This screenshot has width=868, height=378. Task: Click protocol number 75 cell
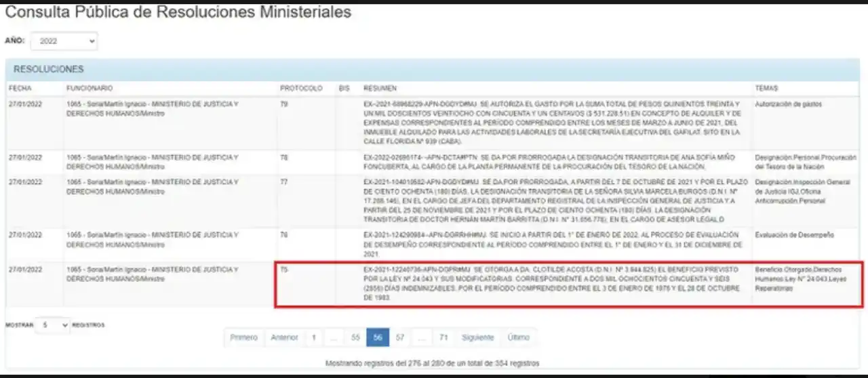(x=306, y=285)
